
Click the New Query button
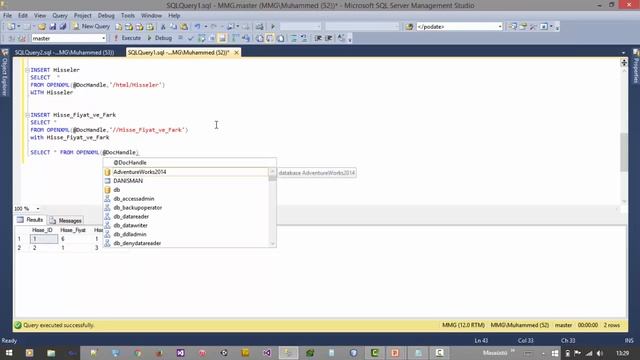click(91, 27)
